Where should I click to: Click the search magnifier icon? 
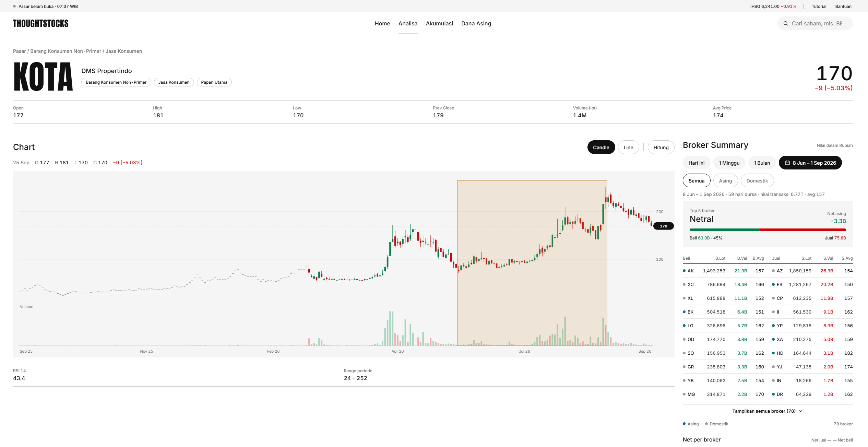tap(785, 23)
